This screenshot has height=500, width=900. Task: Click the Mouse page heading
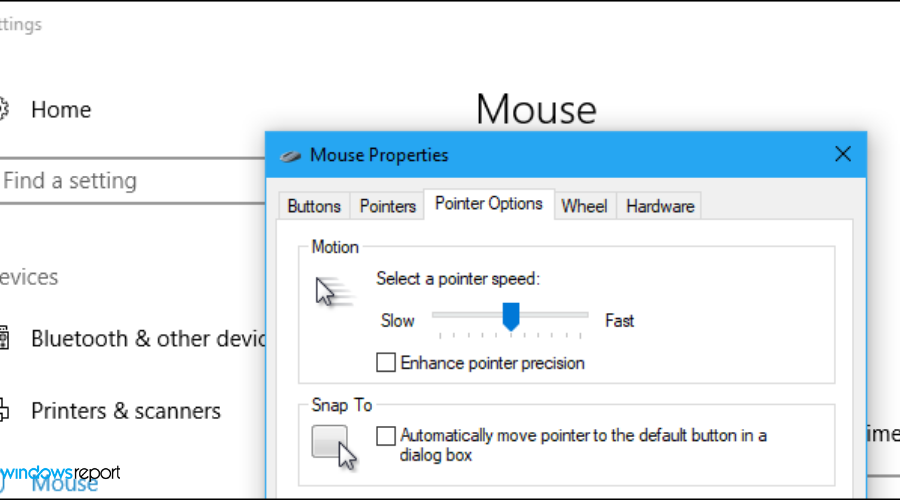(536, 109)
